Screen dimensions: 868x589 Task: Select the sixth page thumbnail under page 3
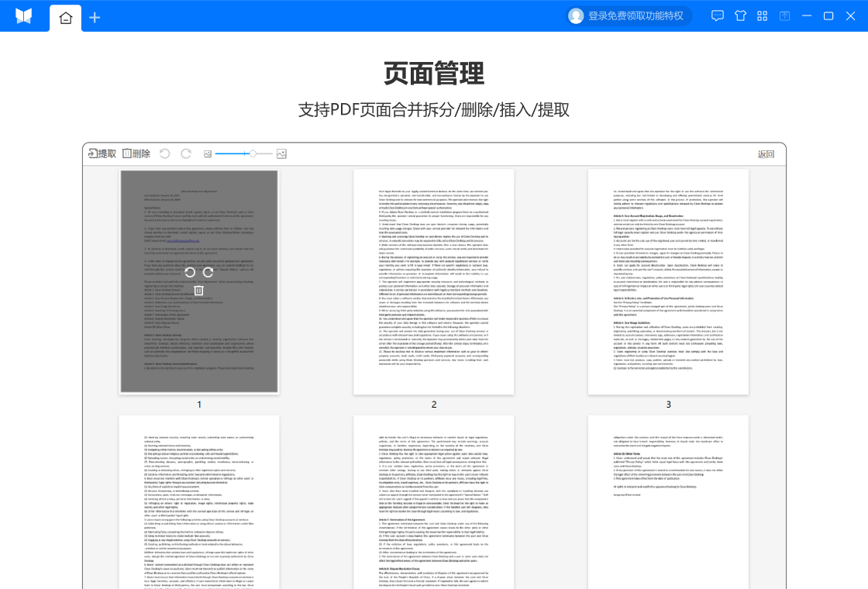point(668,502)
